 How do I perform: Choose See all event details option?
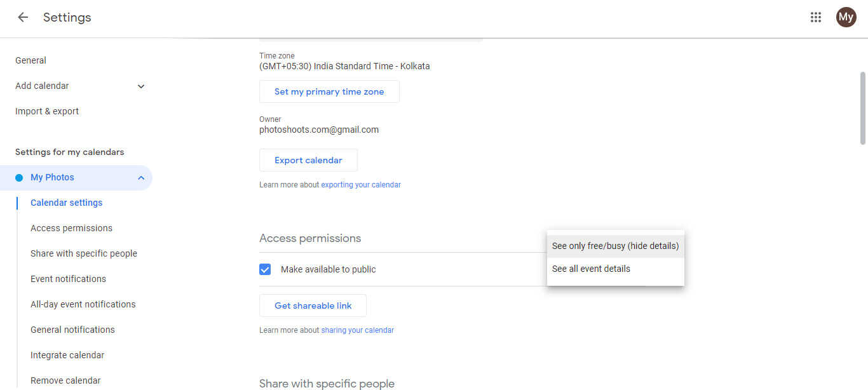coord(591,269)
